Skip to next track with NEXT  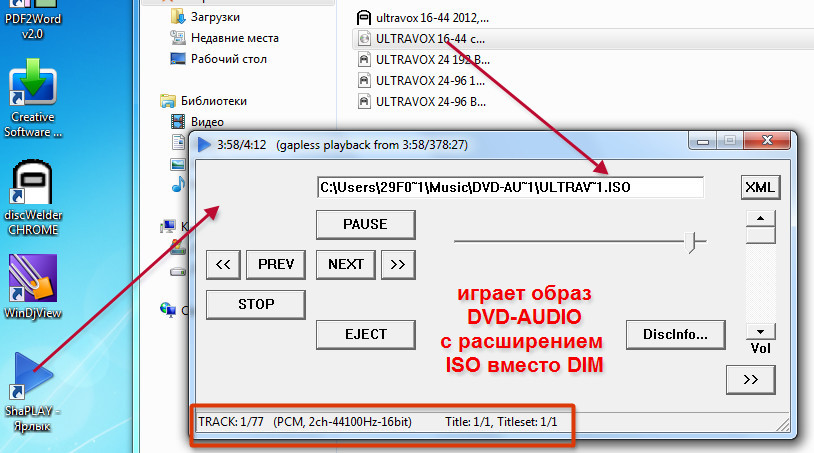pos(346,265)
